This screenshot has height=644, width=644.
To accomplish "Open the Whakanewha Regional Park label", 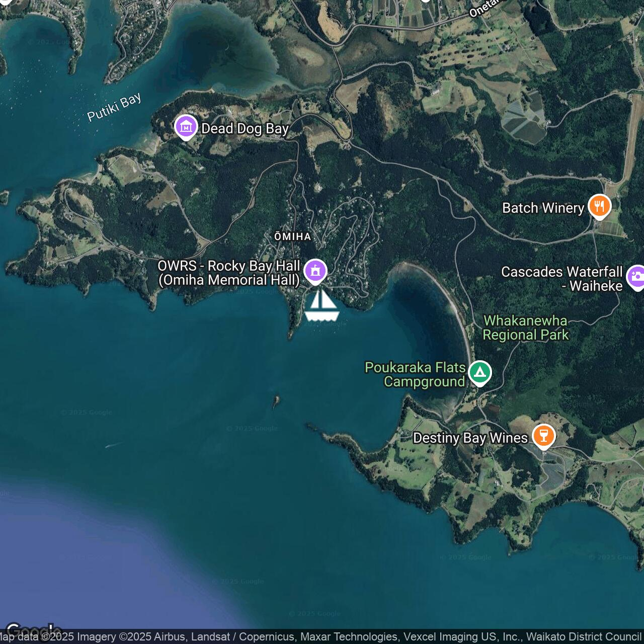I will click(525, 328).
